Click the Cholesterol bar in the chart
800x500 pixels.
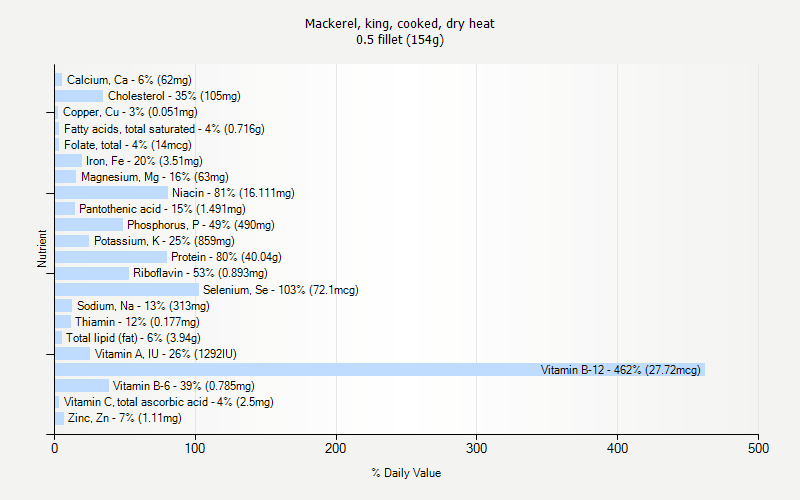pyautogui.click(x=79, y=96)
